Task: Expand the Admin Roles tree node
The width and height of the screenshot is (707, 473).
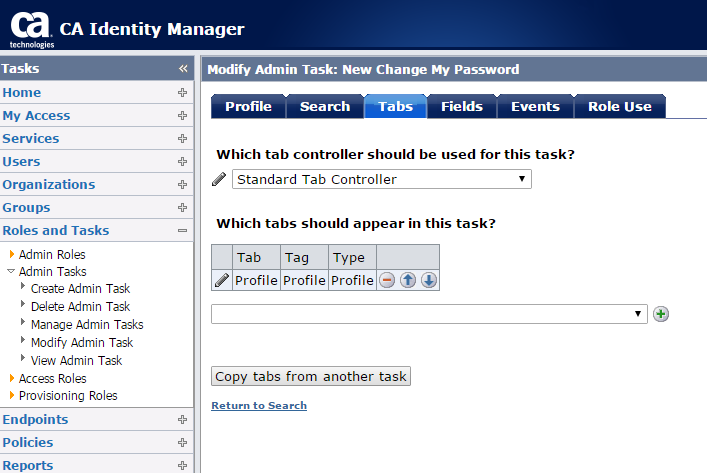Action: click(x=12, y=255)
